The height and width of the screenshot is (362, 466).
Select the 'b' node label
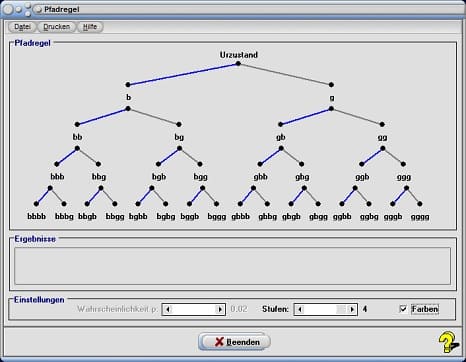tap(128, 97)
